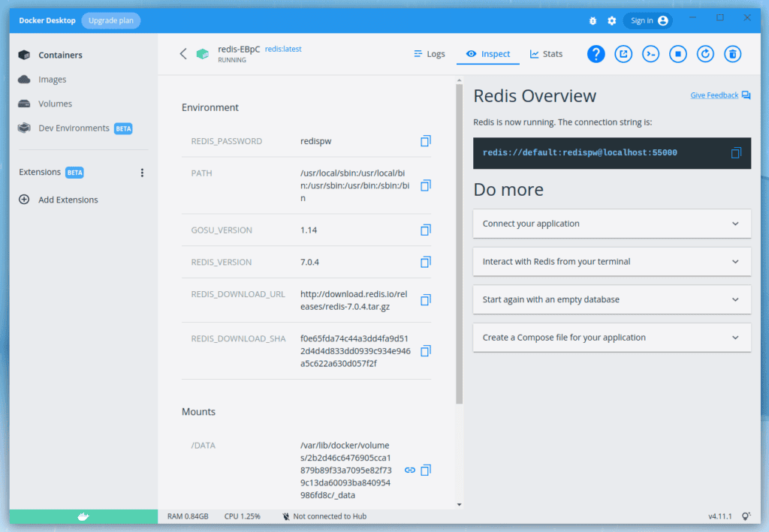This screenshot has width=769, height=532.
Task: Click the Redis Overview heading
Action: click(535, 96)
